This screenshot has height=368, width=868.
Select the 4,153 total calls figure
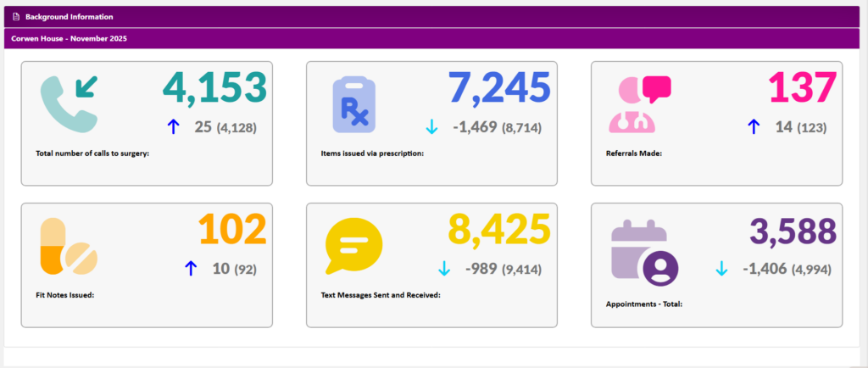point(214,89)
